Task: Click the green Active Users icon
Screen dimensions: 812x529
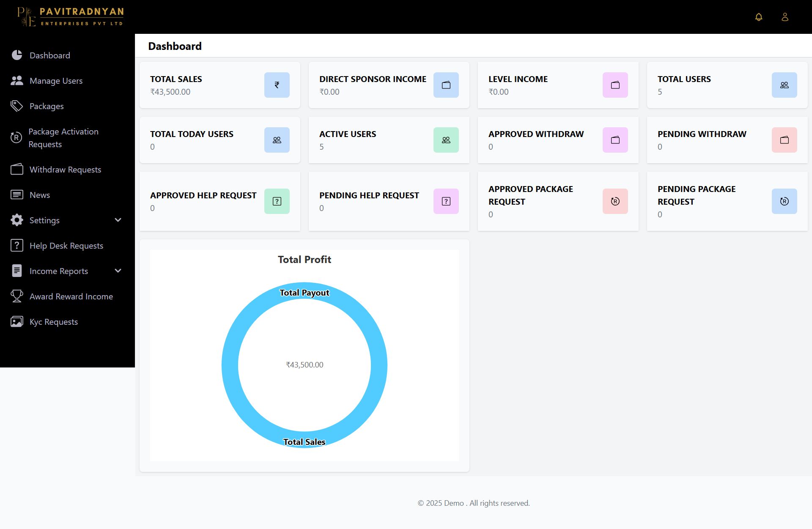Action: click(446, 140)
